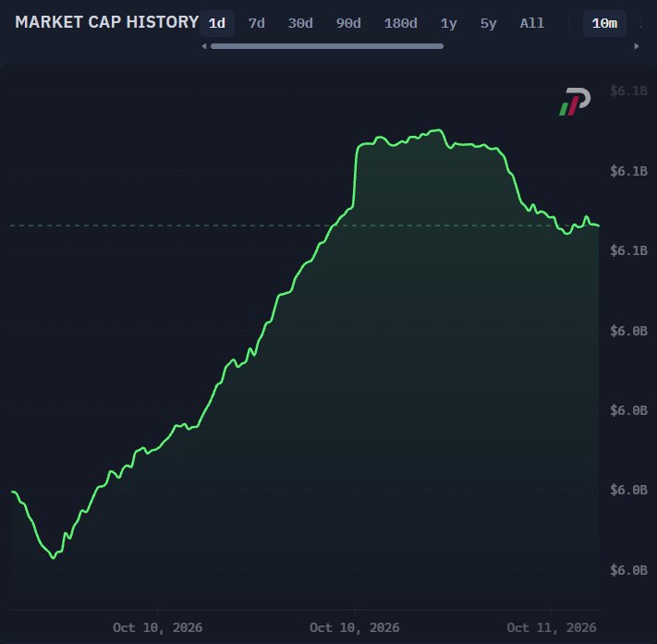Switch to the 7d time range

click(257, 23)
